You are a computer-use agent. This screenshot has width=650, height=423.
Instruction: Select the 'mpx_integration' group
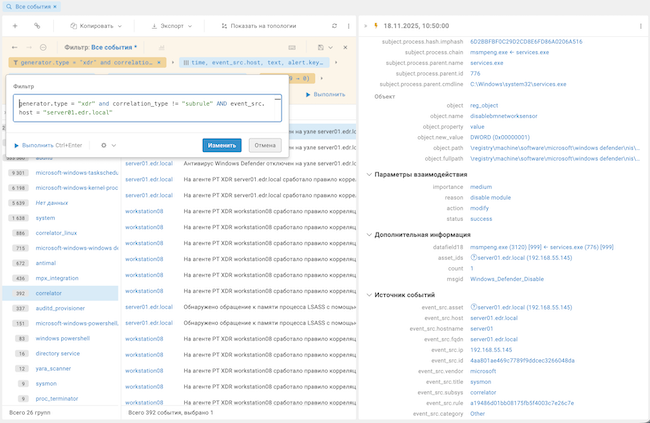pos(57,278)
